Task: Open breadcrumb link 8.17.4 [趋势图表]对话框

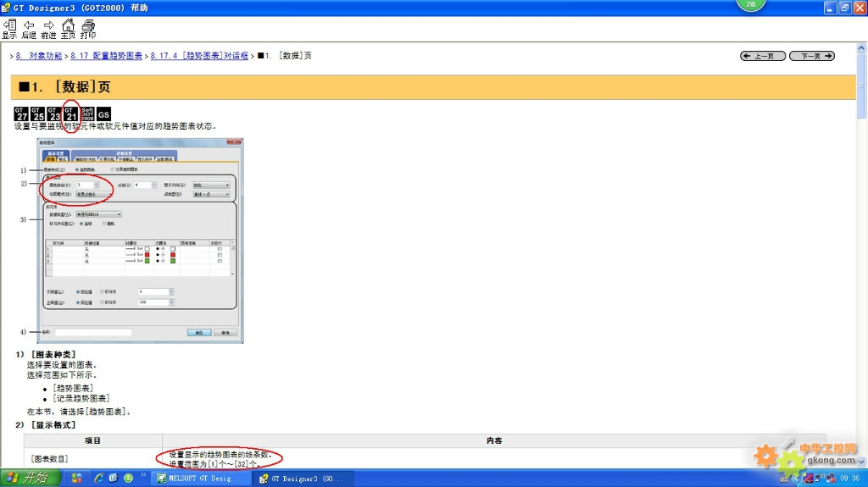Action: tap(199, 56)
